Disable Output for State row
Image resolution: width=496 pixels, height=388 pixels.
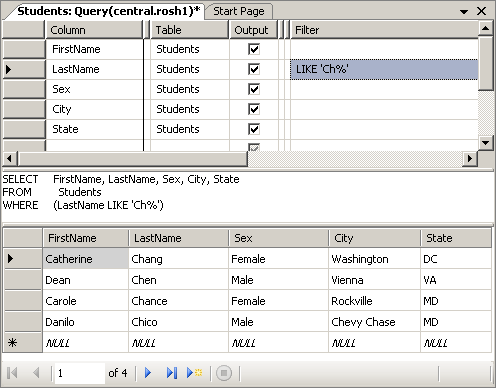tap(254, 129)
